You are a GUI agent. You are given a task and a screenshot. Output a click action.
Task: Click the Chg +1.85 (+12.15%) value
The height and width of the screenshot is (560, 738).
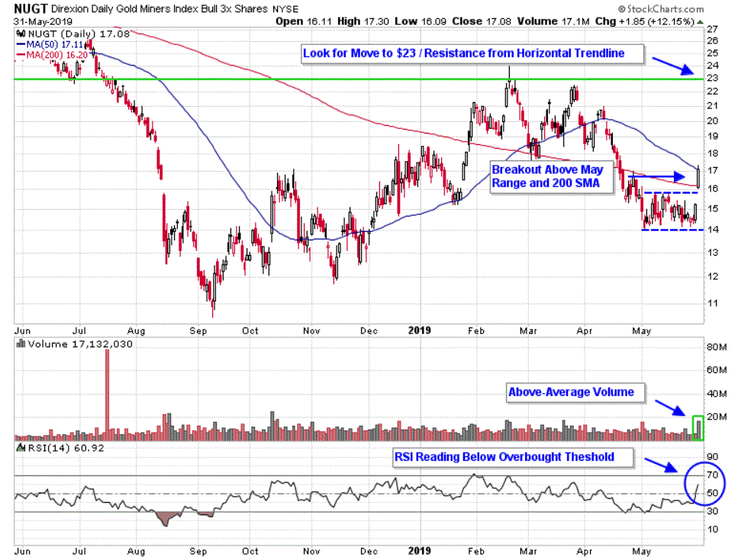click(645, 21)
